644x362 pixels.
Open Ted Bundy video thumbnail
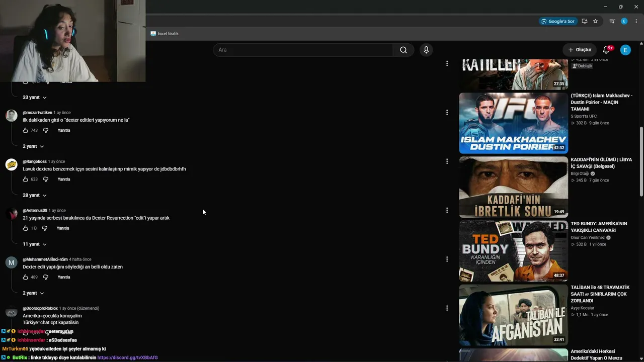click(513, 251)
